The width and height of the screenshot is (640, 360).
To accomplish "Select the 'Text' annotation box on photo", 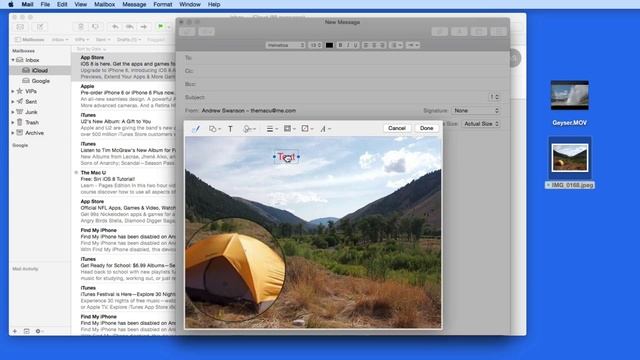I will tap(286, 157).
